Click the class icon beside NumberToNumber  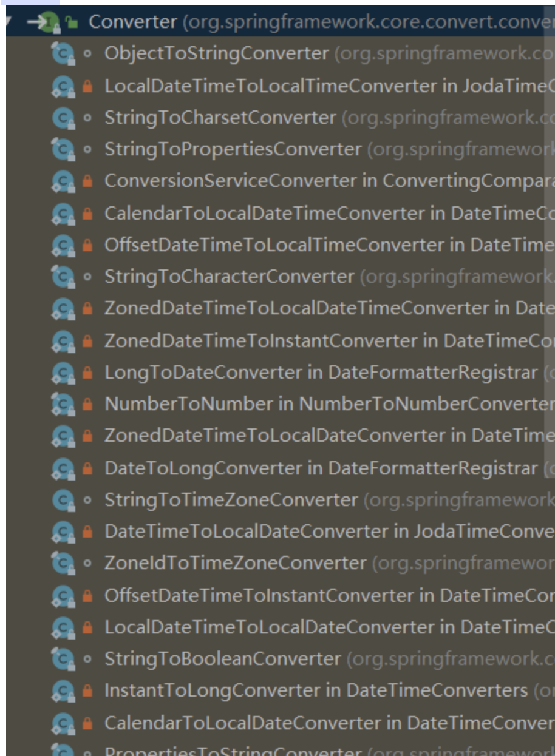pyautogui.click(x=63, y=404)
